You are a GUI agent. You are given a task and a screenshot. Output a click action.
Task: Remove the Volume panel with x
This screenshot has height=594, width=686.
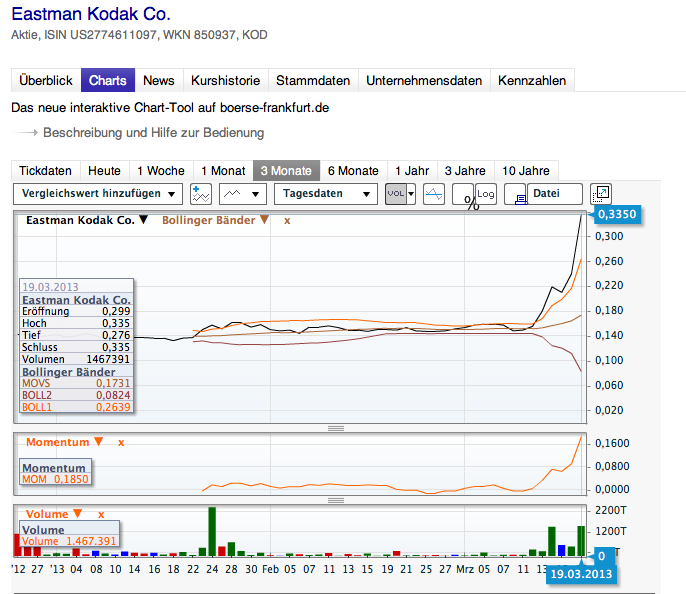(101, 514)
